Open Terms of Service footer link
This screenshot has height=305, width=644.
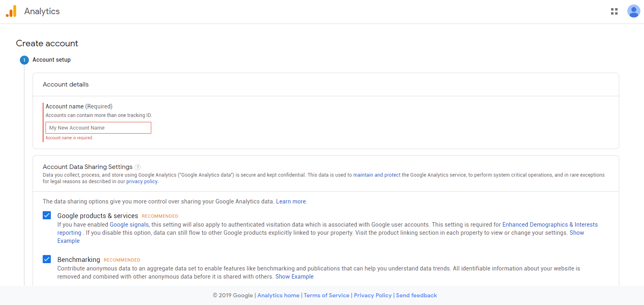[x=326, y=295]
